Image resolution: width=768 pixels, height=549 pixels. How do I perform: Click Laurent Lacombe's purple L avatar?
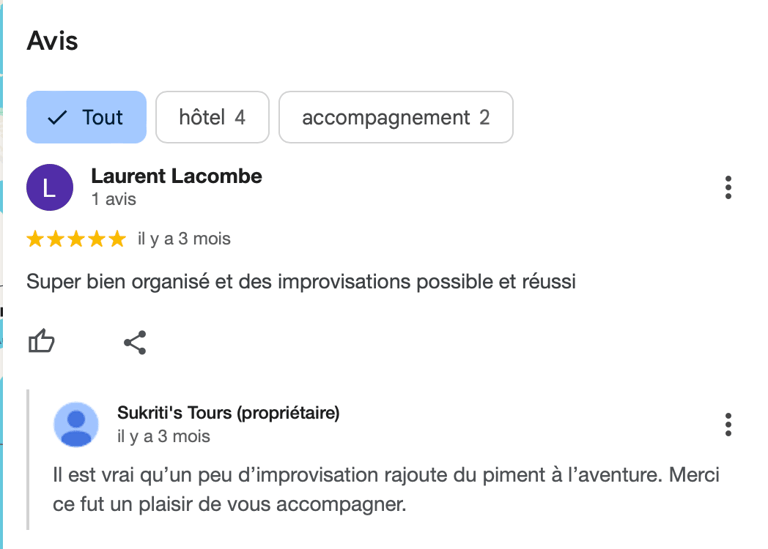[x=50, y=187]
